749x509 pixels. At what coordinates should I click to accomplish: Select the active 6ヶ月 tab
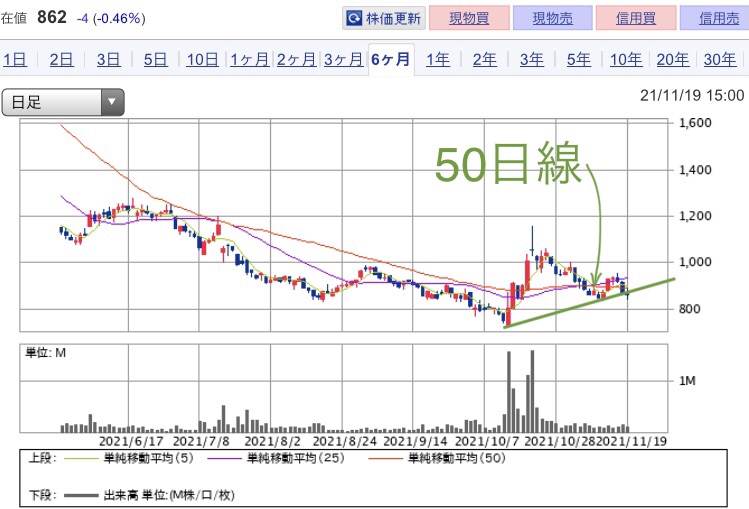390,59
